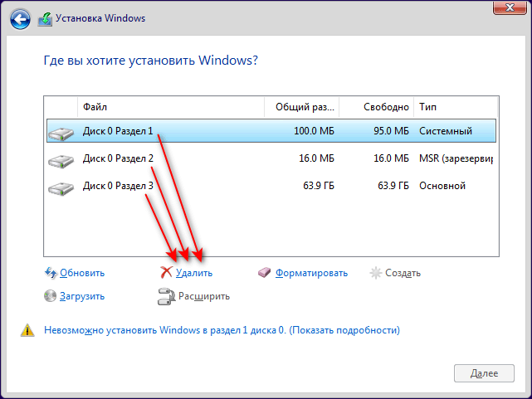The height and width of the screenshot is (399, 532).
Task: Click the Обновить (Refresh) link text
Action: point(82,273)
